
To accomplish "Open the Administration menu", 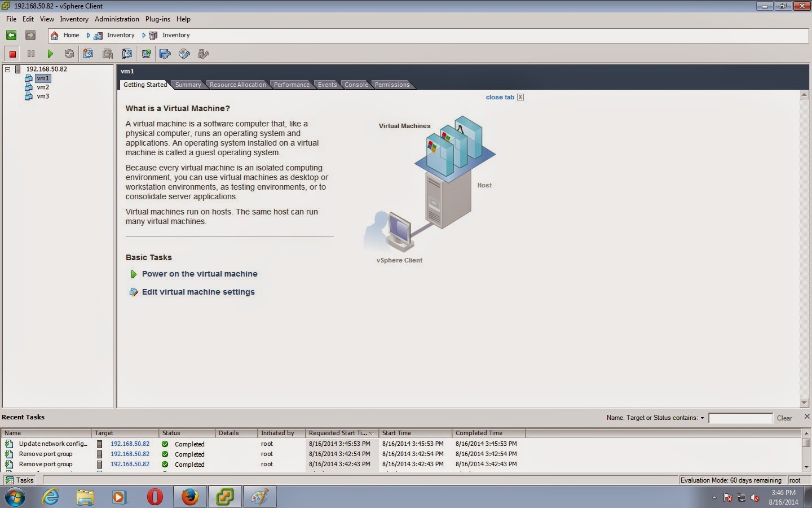I will (x=117, y=19).
